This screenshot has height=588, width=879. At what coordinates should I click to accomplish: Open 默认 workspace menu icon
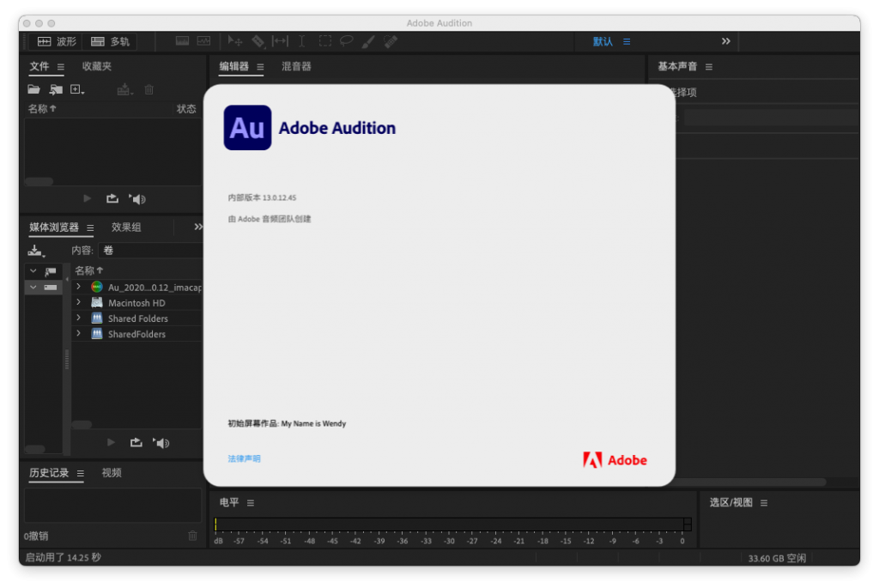(x=627, y=41)
